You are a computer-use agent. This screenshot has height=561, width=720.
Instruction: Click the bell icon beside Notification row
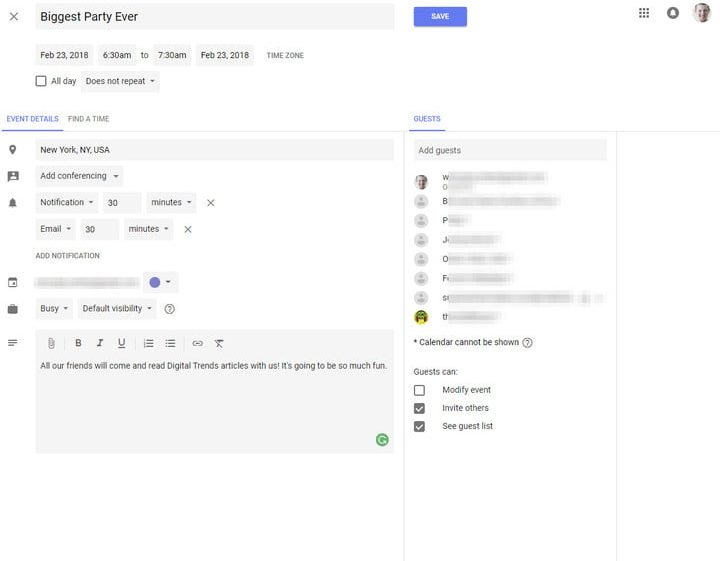13,202
